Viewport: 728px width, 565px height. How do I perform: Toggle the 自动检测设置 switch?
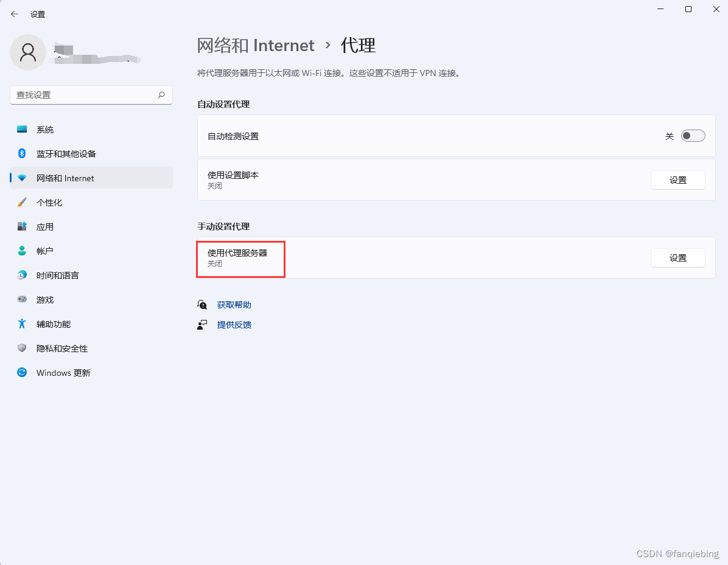click(x=693, y=136)
